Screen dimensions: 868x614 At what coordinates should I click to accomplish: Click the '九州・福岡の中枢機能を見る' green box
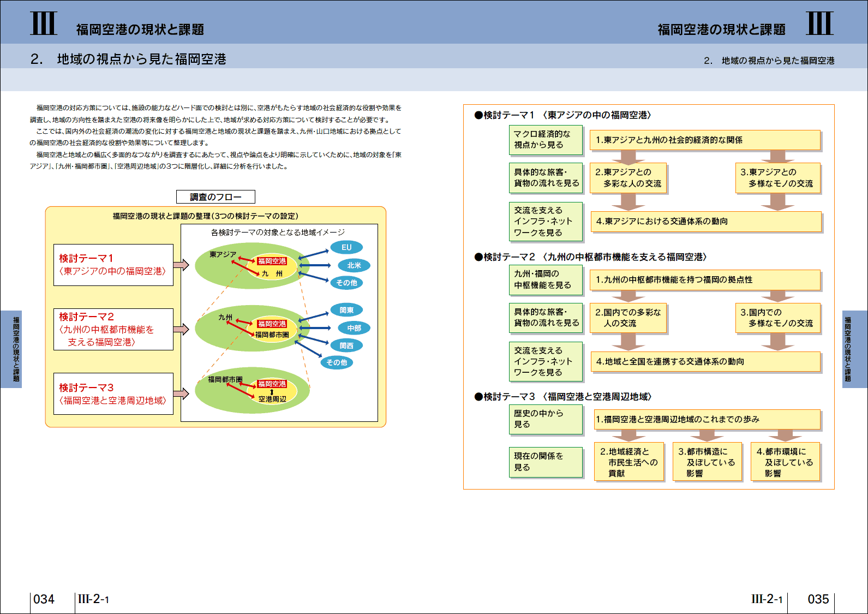[546, 279]
